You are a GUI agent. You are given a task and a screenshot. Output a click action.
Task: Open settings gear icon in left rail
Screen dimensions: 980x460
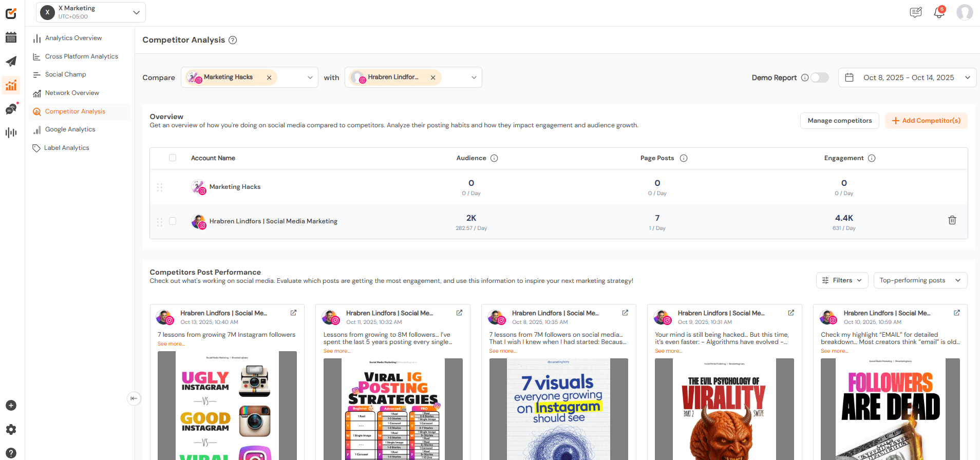point(11,429)
